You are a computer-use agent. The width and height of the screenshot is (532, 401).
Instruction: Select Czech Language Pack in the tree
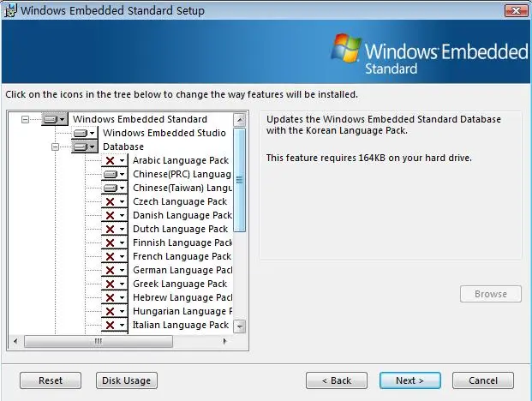tap(180, 202)
